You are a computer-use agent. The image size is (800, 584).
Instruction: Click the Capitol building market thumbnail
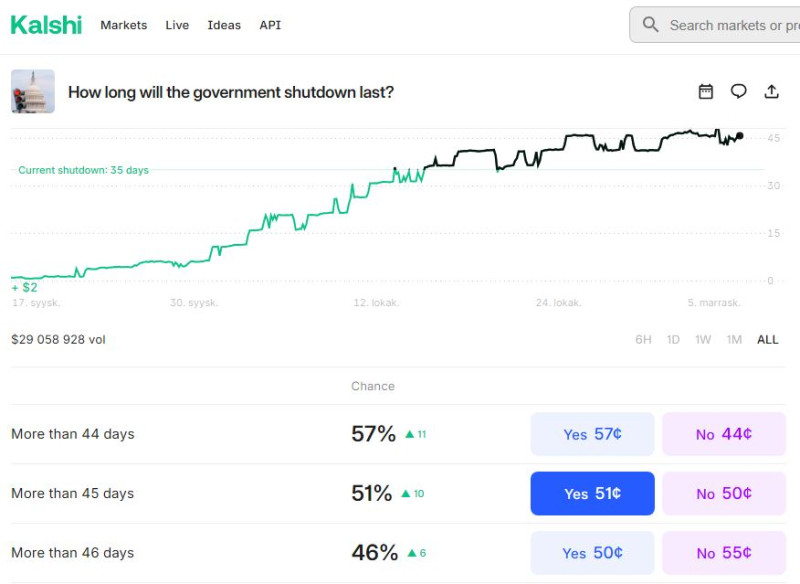(x=32, y=91)
